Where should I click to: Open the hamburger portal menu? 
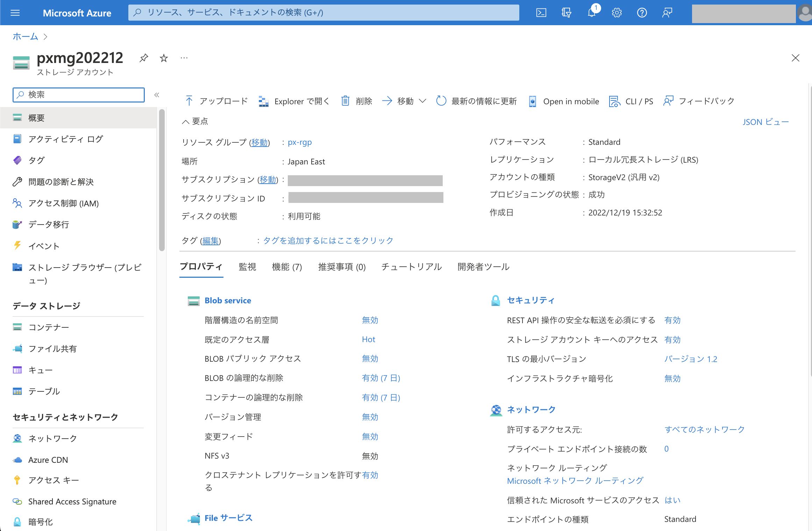[x=15, y=13]
